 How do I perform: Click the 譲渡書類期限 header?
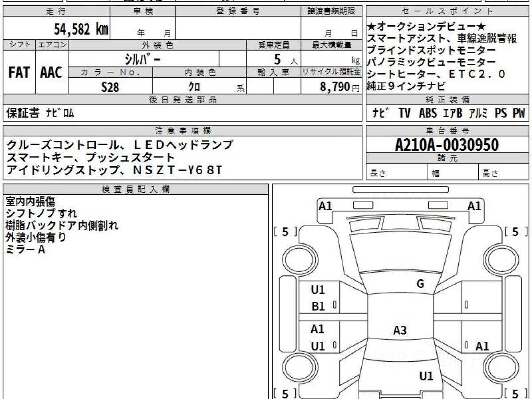tap(332, 12)
